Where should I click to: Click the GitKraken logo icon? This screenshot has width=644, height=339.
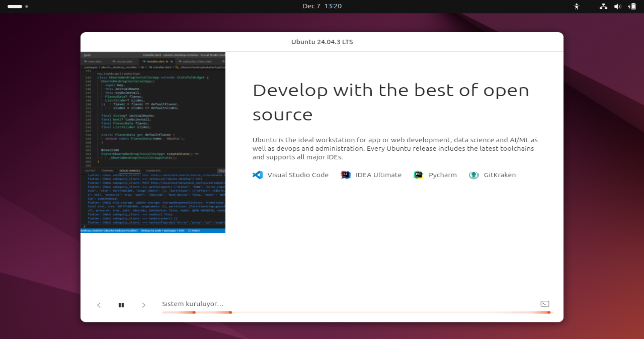tap(474, 175)
